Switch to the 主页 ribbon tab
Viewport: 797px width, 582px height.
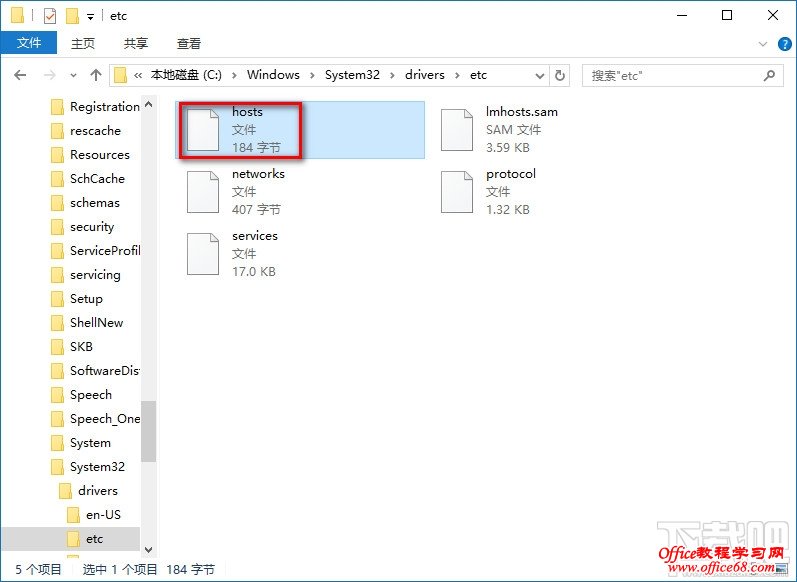[x=83, y=44]
